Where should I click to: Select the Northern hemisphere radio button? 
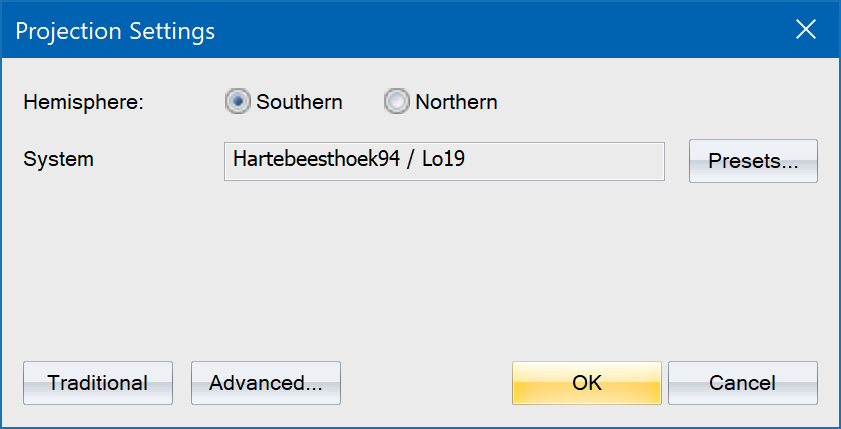pos(397,102)
